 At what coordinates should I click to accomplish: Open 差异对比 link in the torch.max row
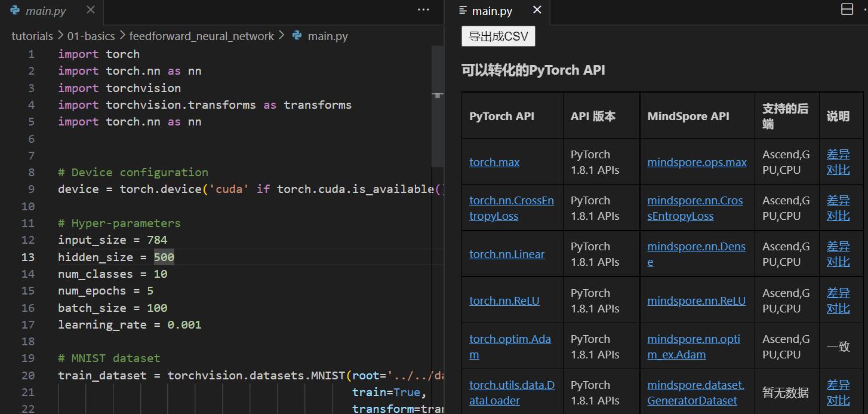point(838,162)
